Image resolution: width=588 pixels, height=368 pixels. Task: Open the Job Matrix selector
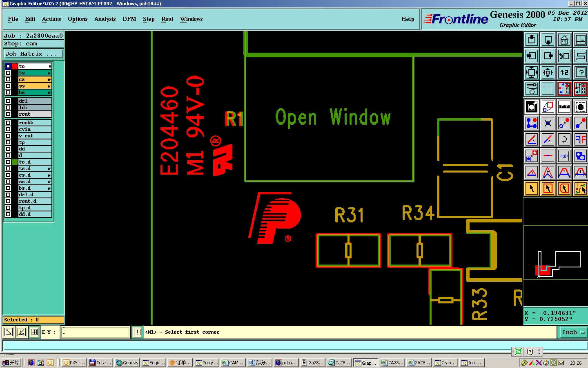(33, 54)
